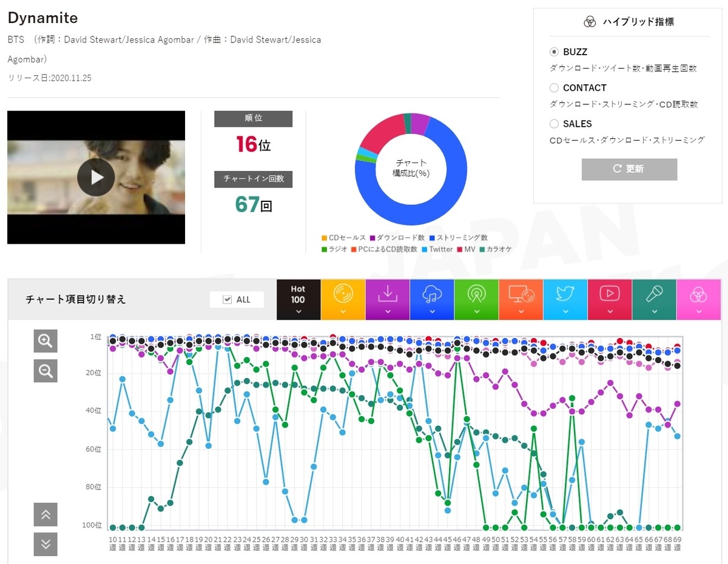This screenshot has width=728, height=564.
Task: Select the blue streaming cloud icon tab
Action: 432,294
